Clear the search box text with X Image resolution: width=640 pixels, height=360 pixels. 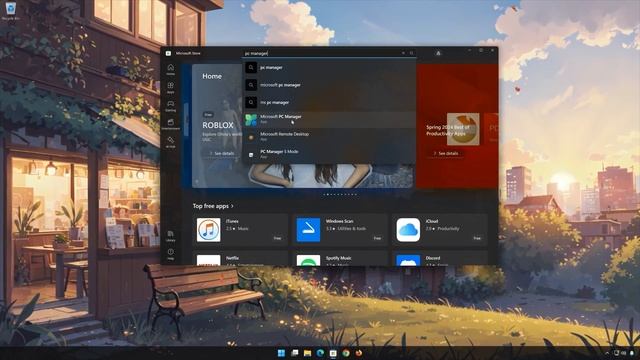403,53
